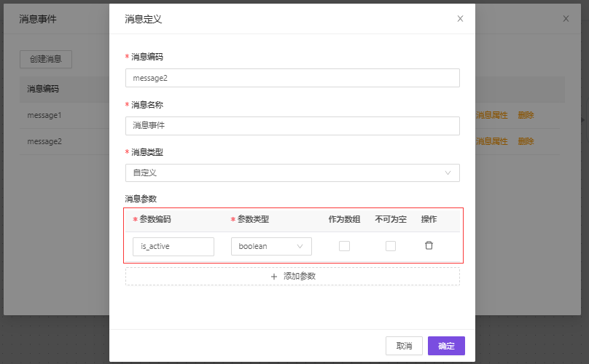Select the message1 row in list

[x=44, y=115]
